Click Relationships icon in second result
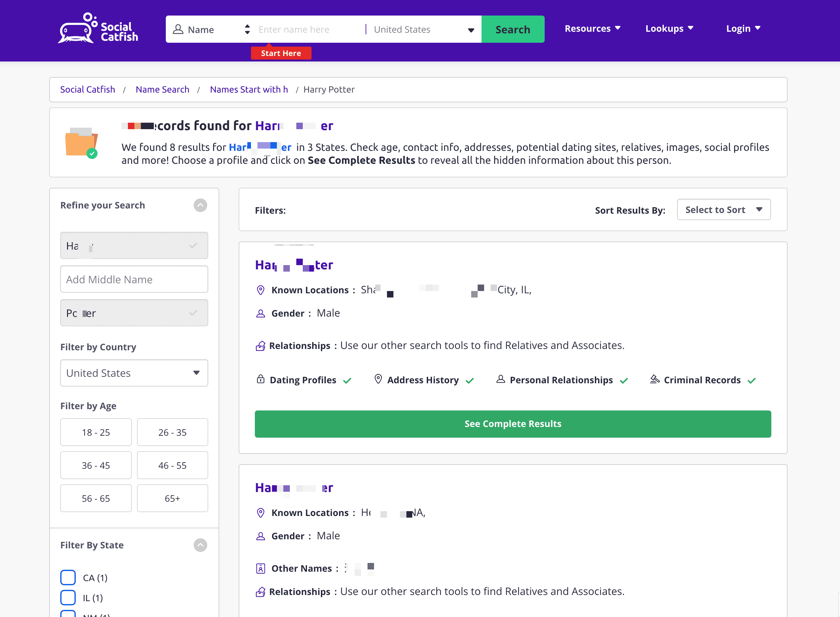The image size is (840, 617). (x=260, y=592)
